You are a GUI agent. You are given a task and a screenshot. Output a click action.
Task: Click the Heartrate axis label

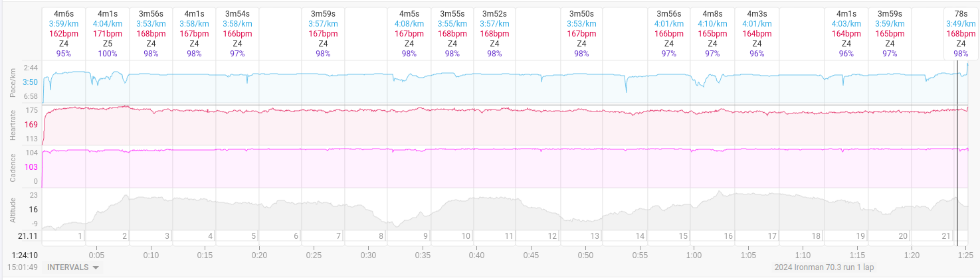coord(12,124)
